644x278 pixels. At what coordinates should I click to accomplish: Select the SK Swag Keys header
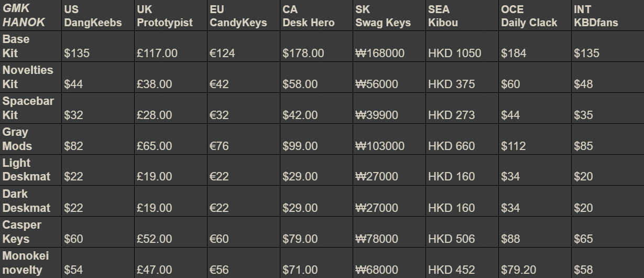pyautogui.click(x=383, y=16)
